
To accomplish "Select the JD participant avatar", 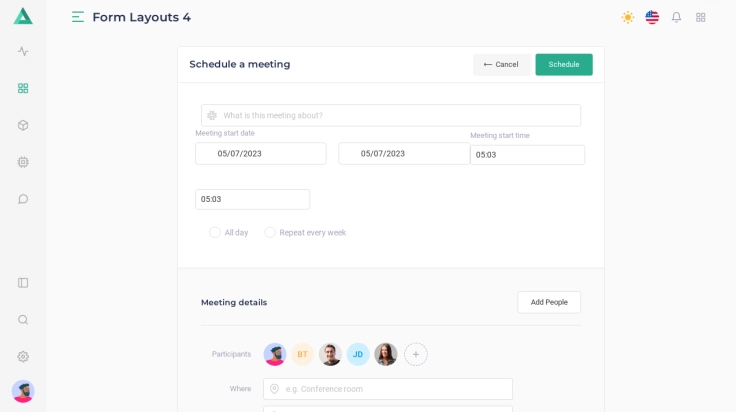I will pos(358,354).
